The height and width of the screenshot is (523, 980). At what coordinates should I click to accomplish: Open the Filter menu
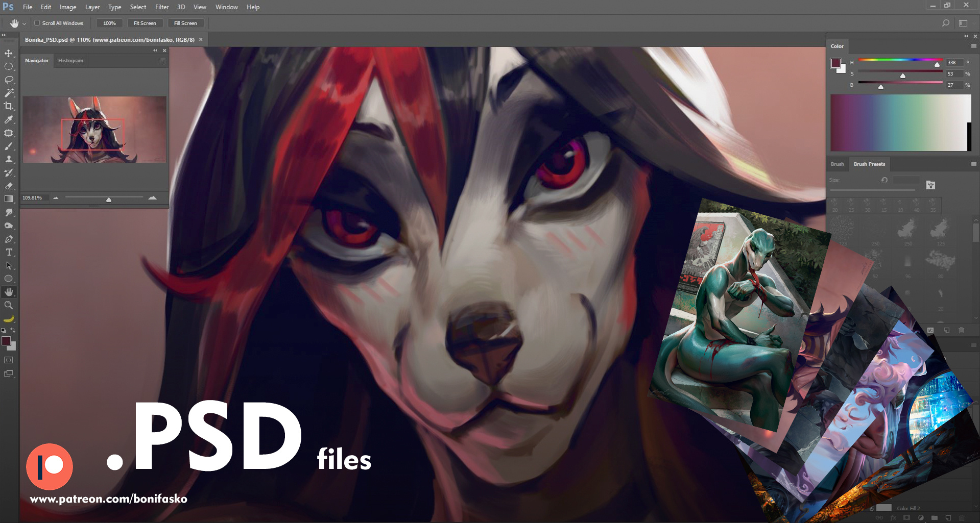point(162,7)
